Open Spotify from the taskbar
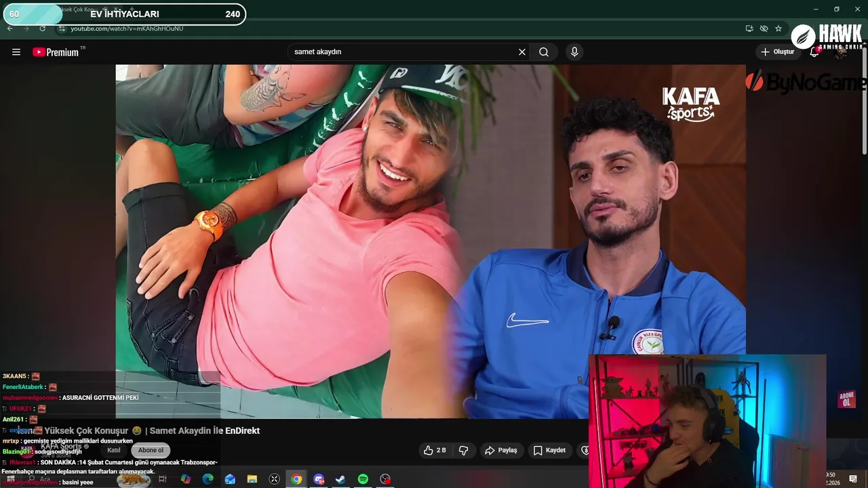868x488 pixels. point(363,479)
